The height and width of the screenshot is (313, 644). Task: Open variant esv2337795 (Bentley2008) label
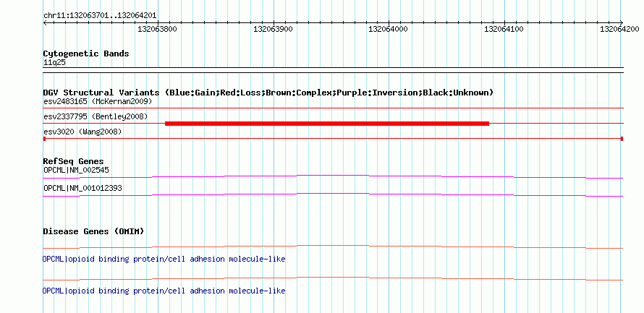(96, 116)
